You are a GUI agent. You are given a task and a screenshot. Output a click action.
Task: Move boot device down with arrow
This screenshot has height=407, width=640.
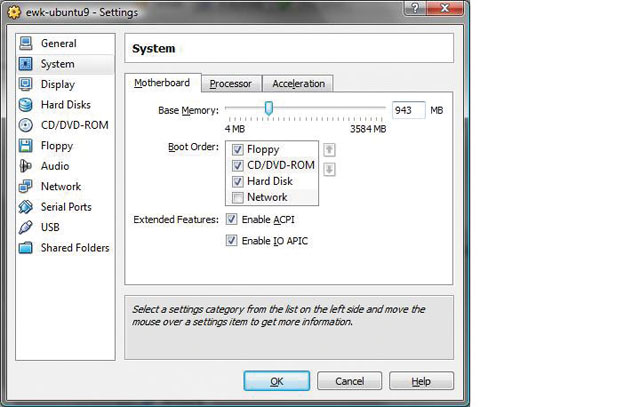pos(329,170)
